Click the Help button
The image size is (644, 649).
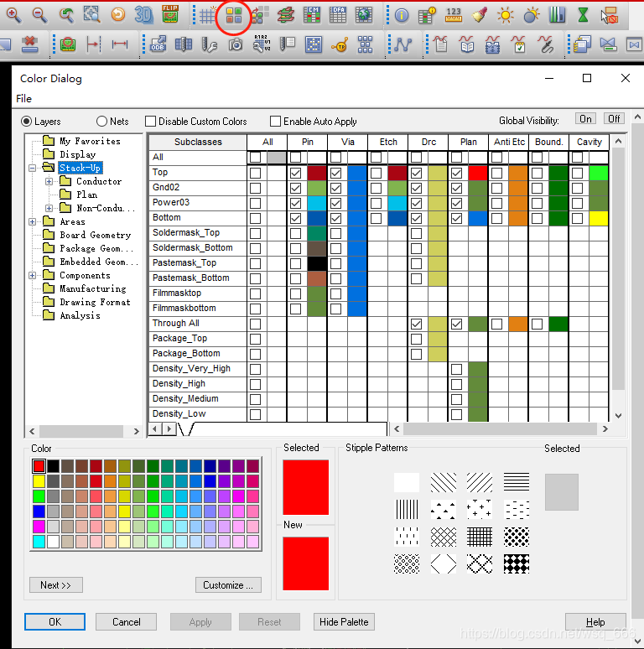coord(595,621)
